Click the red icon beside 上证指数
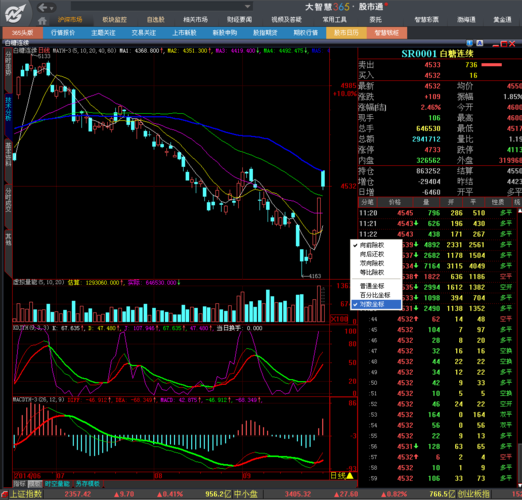Viewport: 522px width, 500px height. [x=4, y=494]
